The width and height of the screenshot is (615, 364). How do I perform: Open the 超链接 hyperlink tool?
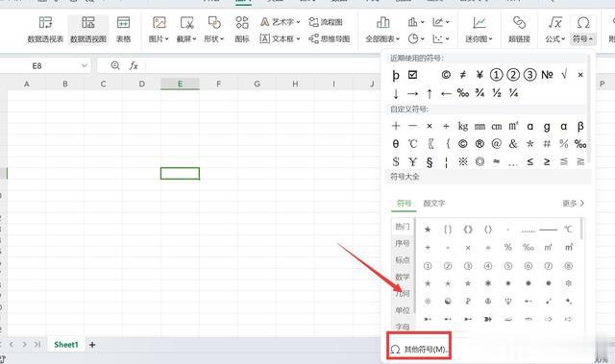[x=519, y=30]
